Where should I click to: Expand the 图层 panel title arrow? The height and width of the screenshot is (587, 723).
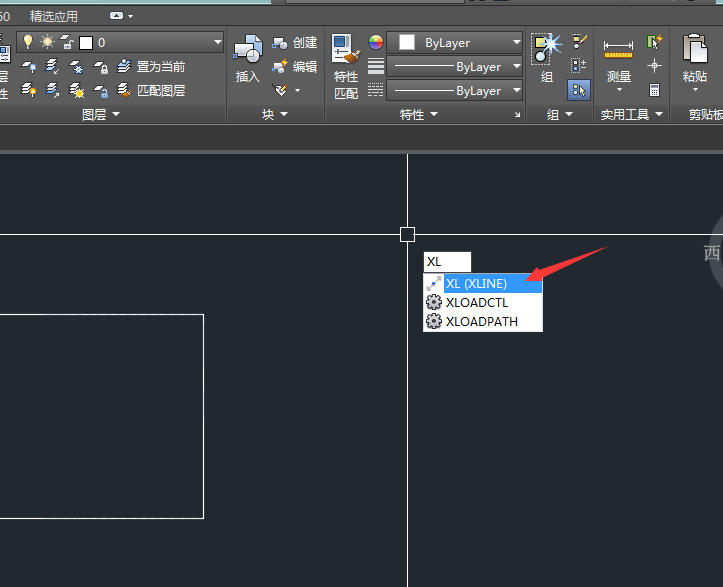coord(115,115)
